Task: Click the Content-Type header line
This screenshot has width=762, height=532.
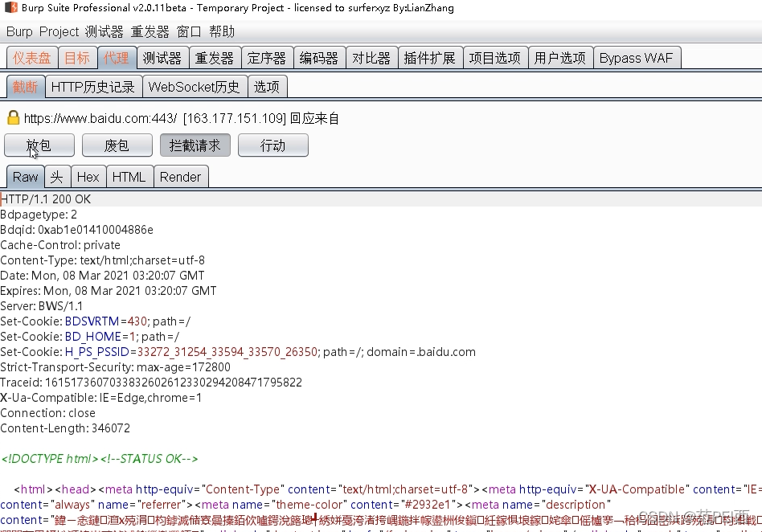Action: tap(103, 260)
